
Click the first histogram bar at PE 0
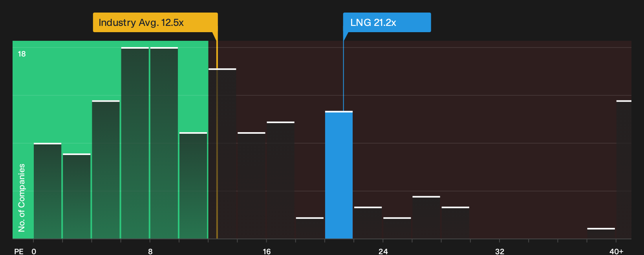click(48, 191)
